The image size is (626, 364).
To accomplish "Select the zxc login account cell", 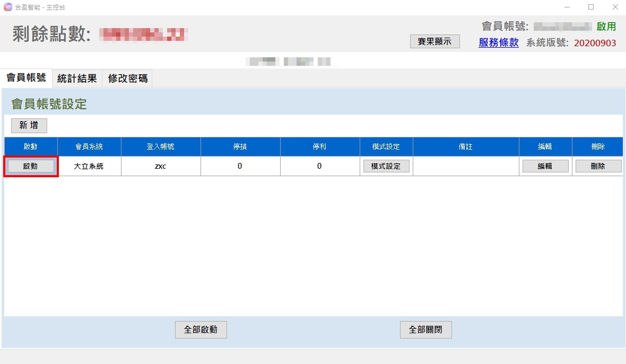I will pyautogui.click(x=161, y=166).
